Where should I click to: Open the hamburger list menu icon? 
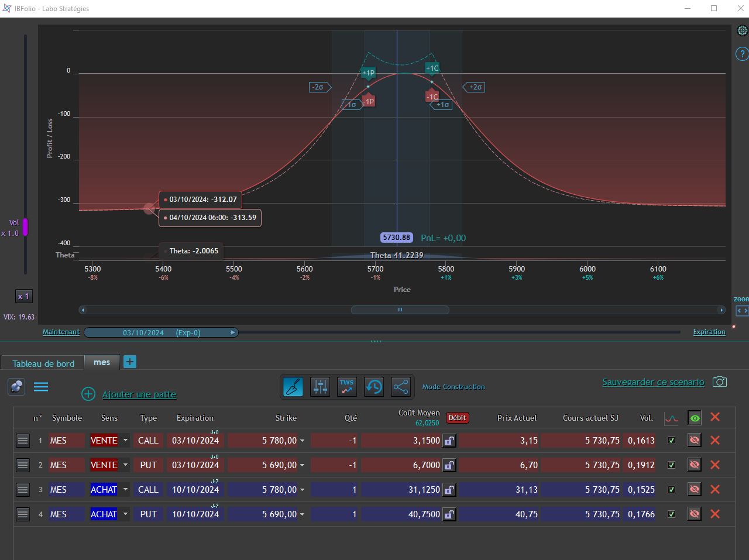tap(41, 387)
